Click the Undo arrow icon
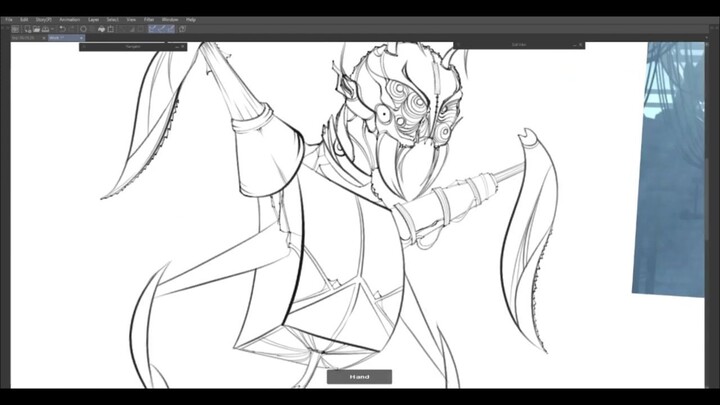 tap(62, 29)
